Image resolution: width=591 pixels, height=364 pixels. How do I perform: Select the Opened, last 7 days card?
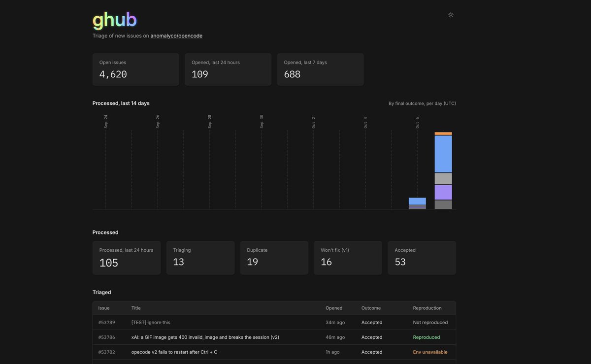tap(321, 69)
